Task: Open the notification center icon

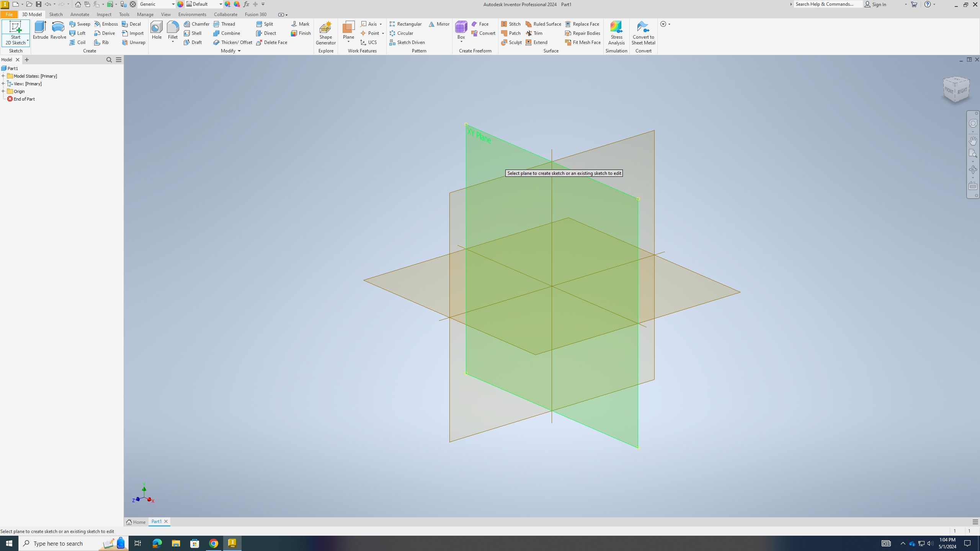Action: 967,543
